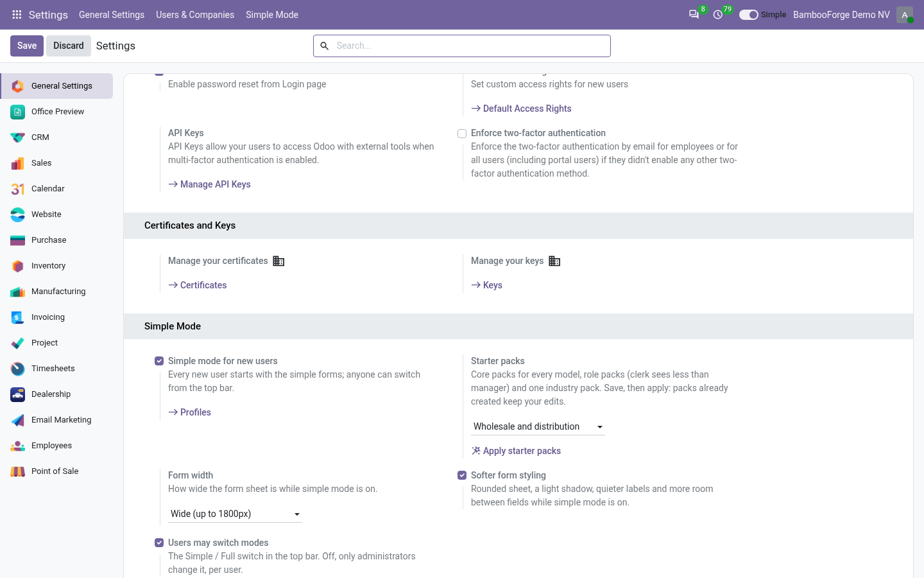924x578 pixels.
Task: Open the Default Access Rights link
Action: [x=521, y=109]
